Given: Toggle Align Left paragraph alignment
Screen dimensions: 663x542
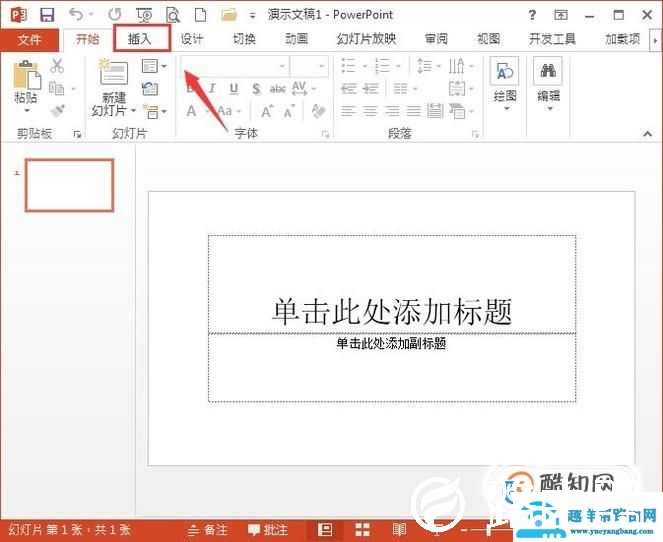Looking at the screenshot, I should tap(348, 111).
